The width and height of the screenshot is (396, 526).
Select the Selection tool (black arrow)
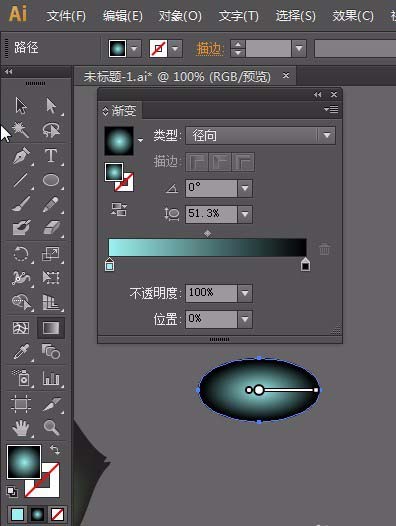pyautogui.click(x=21, y=106)
